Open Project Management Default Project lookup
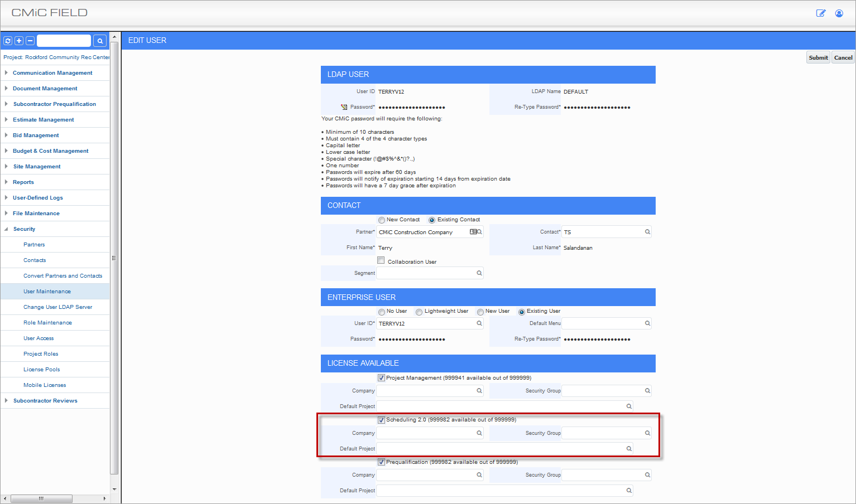Screen dimensions: 856x504 (629, 406)
